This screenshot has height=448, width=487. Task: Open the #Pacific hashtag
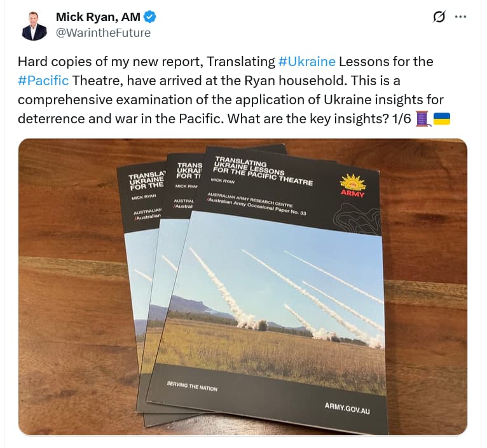coord(43,81)
